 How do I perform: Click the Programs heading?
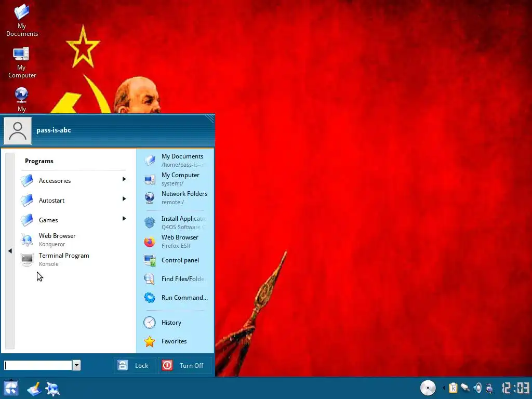point(39,161)
